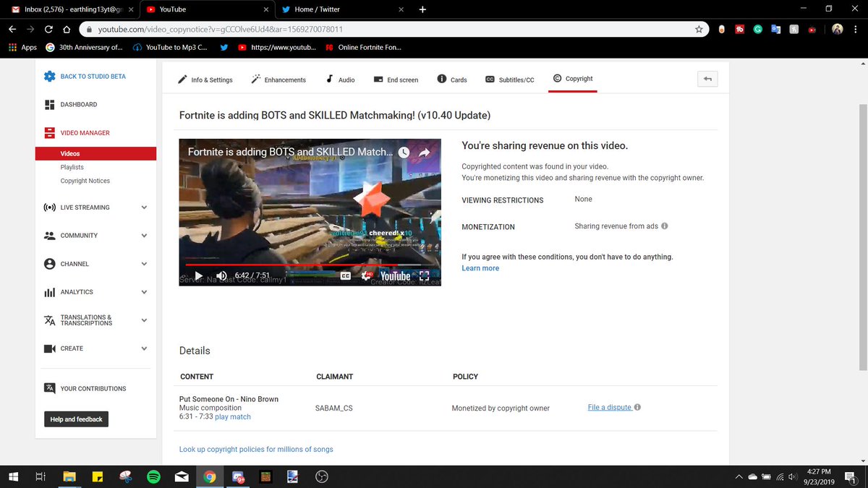Viewport: 868px width, 488px height.
Task: Open YouTube to Mp3 bookmark
Action: click(x=171, y=48)
